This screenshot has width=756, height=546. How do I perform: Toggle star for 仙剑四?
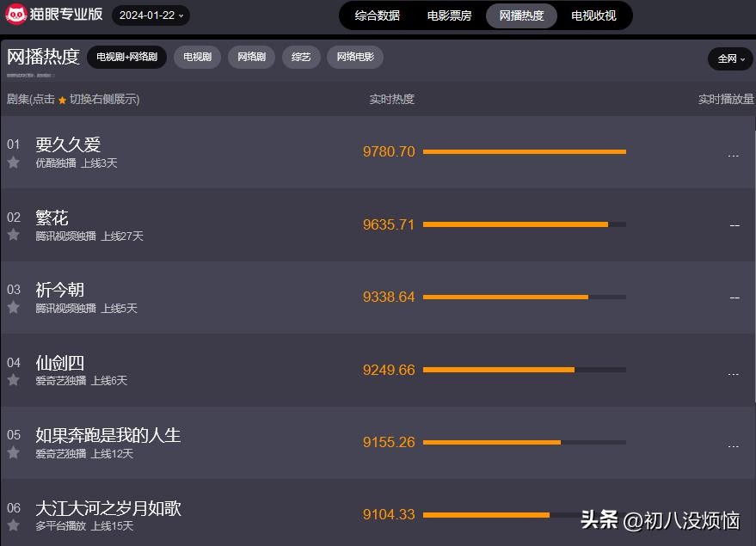(x=14, y=379)
